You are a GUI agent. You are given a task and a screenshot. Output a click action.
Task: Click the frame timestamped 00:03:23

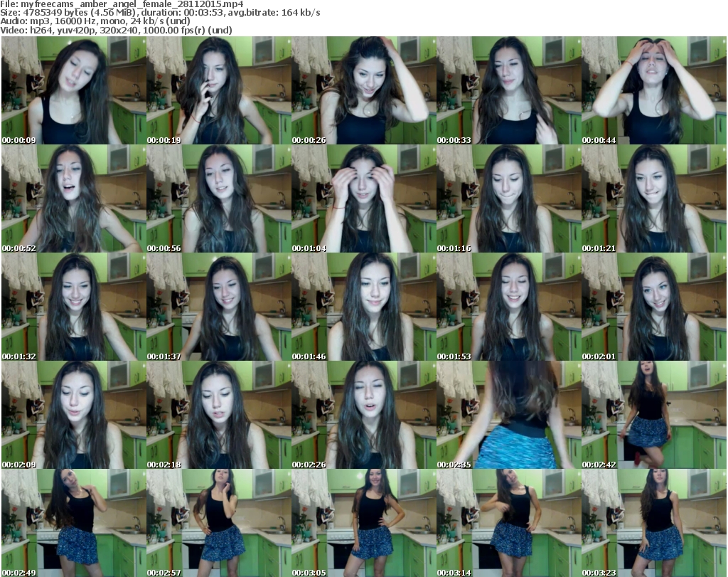pos(654,523)
